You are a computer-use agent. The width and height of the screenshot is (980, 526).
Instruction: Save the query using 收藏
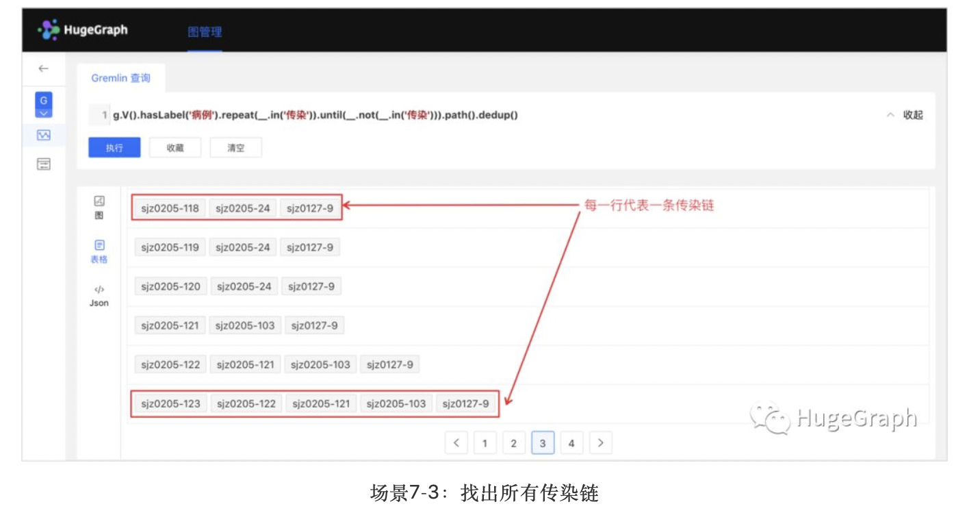point(175,148)
